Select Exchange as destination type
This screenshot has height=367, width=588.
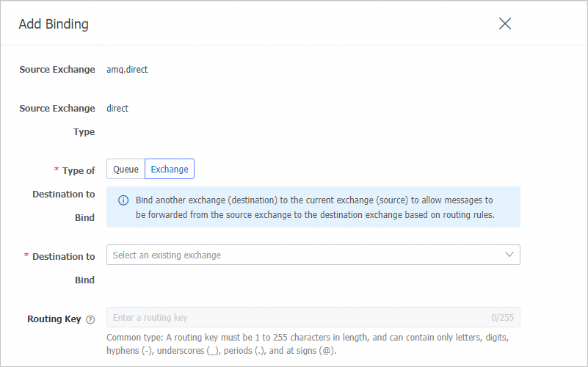(170, 170)
